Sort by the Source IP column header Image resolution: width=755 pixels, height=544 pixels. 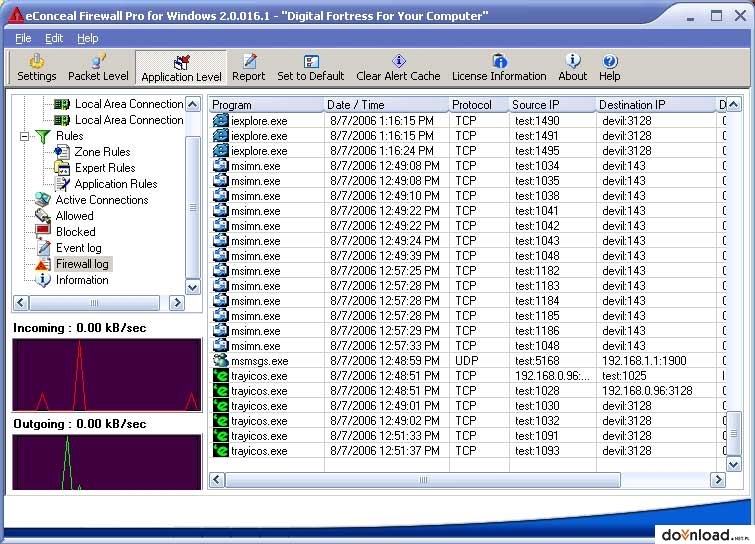tap(552, 104)
